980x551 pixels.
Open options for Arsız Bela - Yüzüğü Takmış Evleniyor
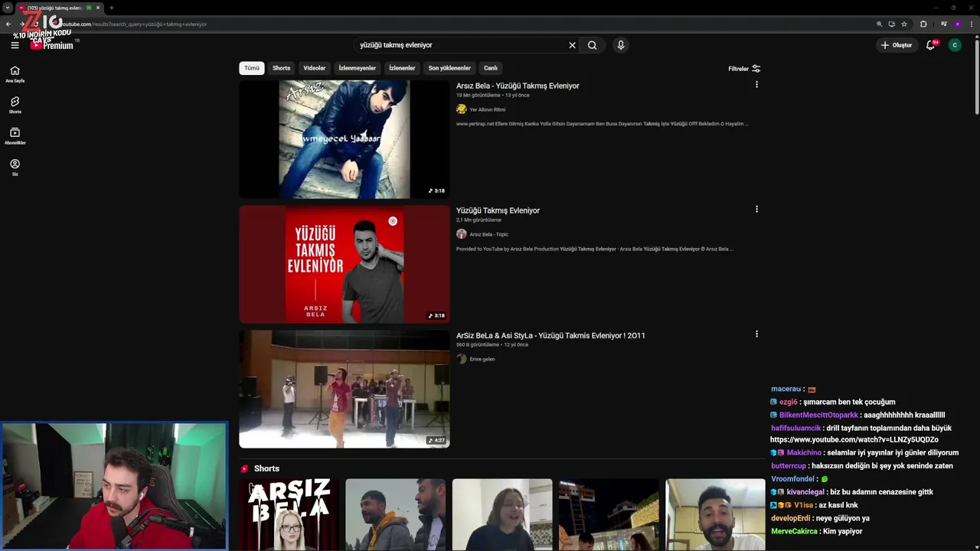click(x=756, y=85)
